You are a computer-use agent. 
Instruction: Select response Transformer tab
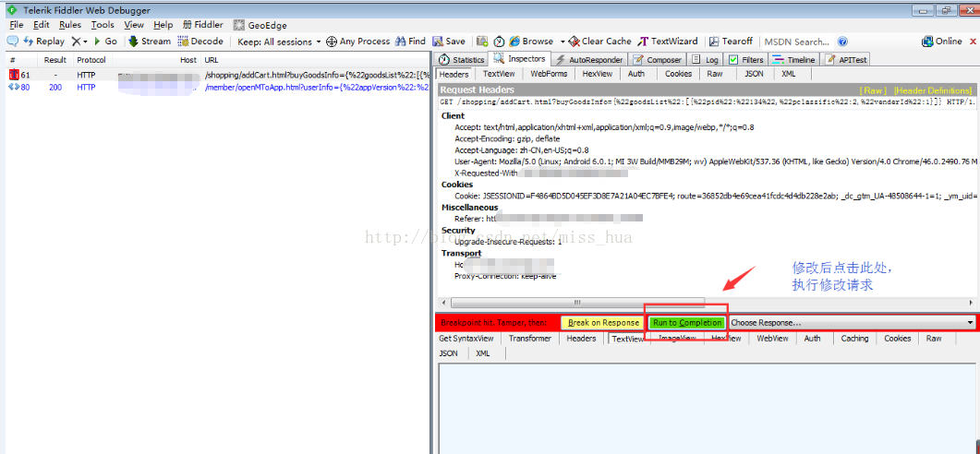(530, 339)
